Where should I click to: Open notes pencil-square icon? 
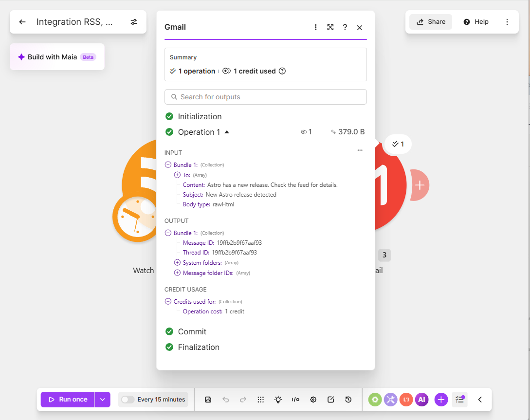331,400
